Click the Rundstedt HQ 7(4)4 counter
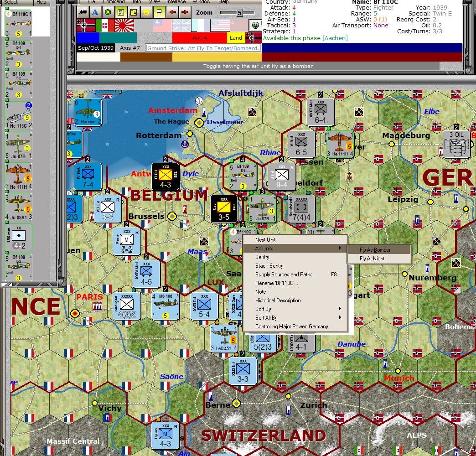 pyautogui.click(x=301, y=209)
